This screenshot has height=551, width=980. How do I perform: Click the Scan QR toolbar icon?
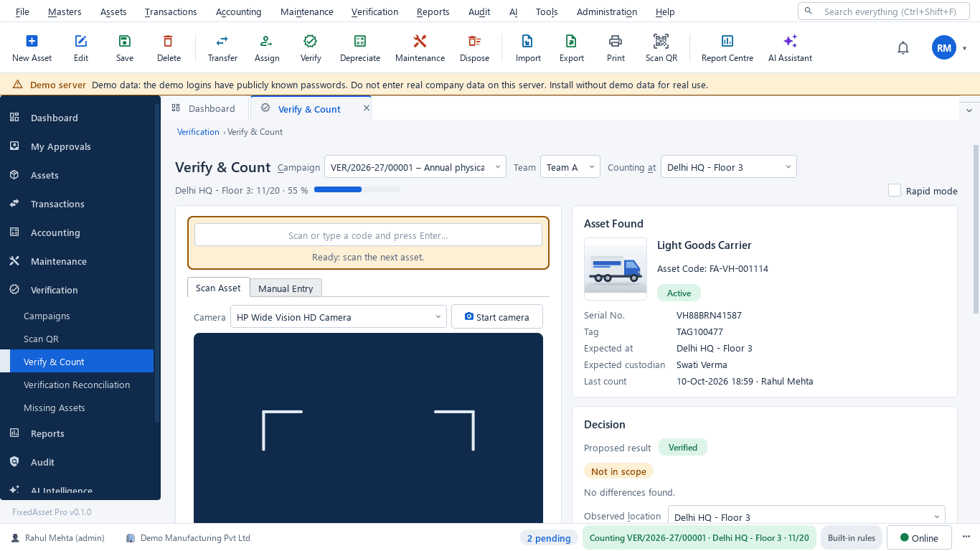tap(661, 41)
